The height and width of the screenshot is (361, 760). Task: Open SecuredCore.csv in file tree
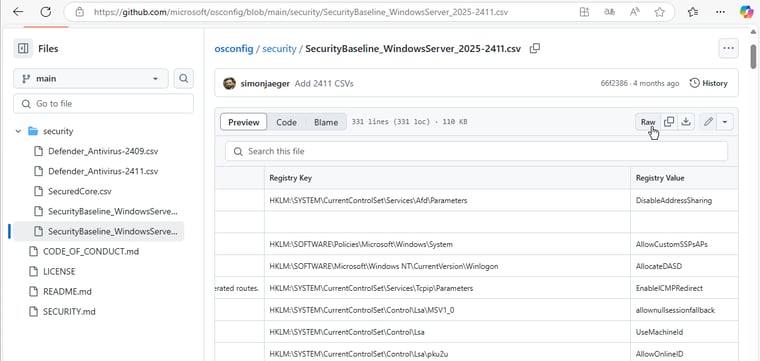pyautogui.click(x=79, y=191)
